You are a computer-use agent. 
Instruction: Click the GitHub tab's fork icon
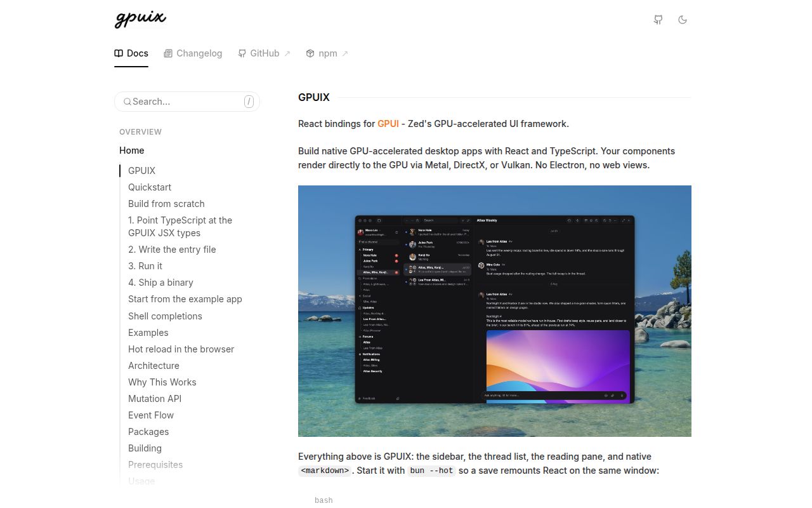tap(242, 53)
